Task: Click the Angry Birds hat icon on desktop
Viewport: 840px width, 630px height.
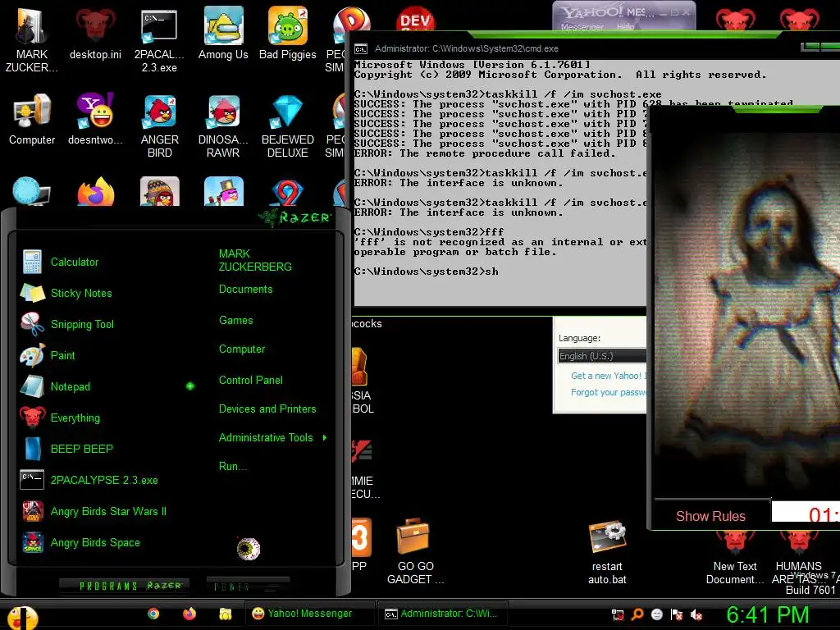Action: click(x=159, y=191)
